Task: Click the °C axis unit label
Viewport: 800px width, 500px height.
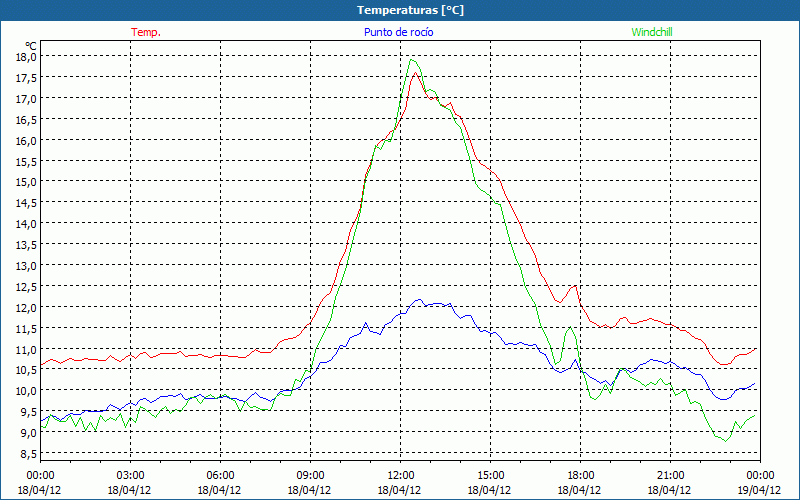Action: [x=31, y=47]
